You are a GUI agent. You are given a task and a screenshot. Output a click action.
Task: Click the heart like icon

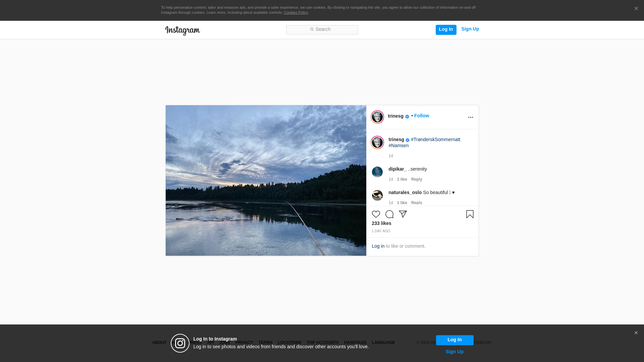pyautogui.click(x=376, y=214)
